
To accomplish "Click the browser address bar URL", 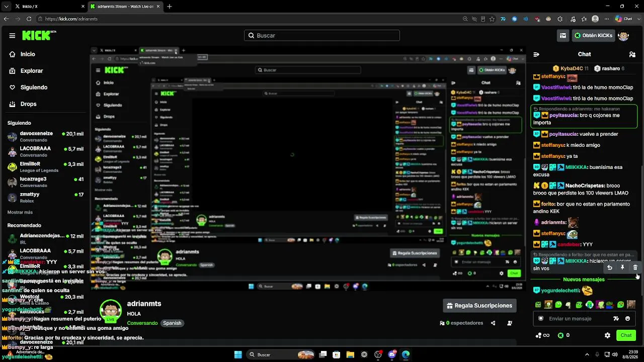I will (x=71, y=19).
